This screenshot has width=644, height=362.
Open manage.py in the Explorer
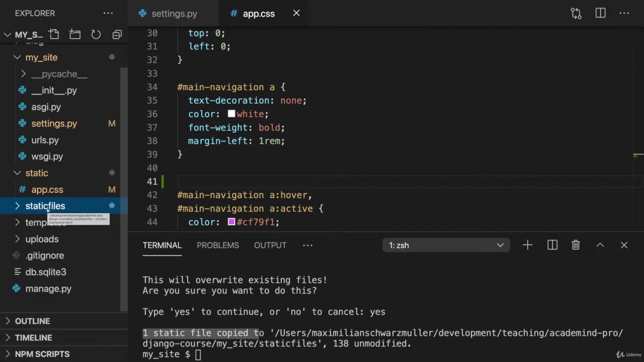click(x=48, y=289)
